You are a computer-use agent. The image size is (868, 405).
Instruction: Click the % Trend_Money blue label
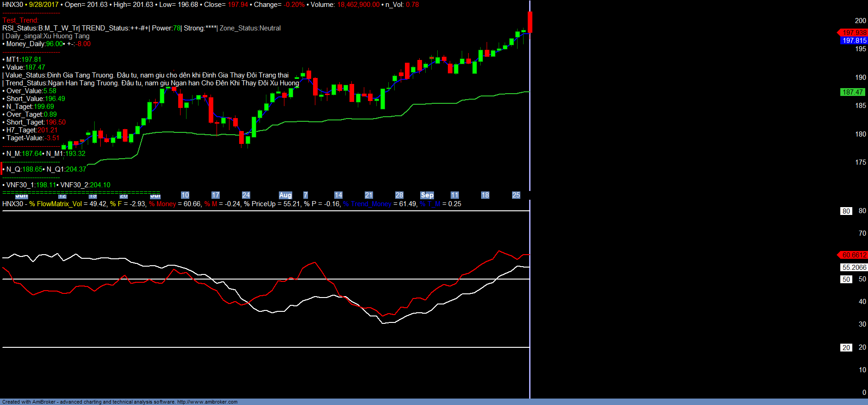[367, 204]
